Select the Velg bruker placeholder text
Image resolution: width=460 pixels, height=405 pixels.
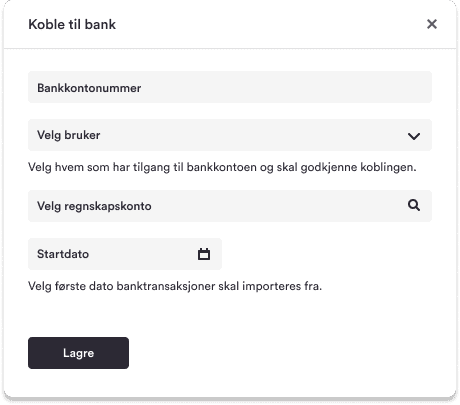(x=68, y=135)
